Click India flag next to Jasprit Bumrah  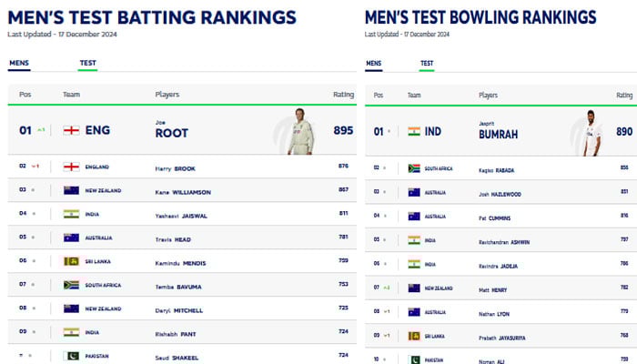coord(415,131)
